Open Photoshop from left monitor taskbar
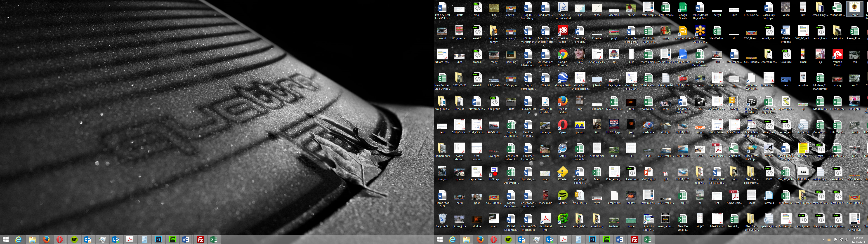868x244 pixels. pos(158,240)
